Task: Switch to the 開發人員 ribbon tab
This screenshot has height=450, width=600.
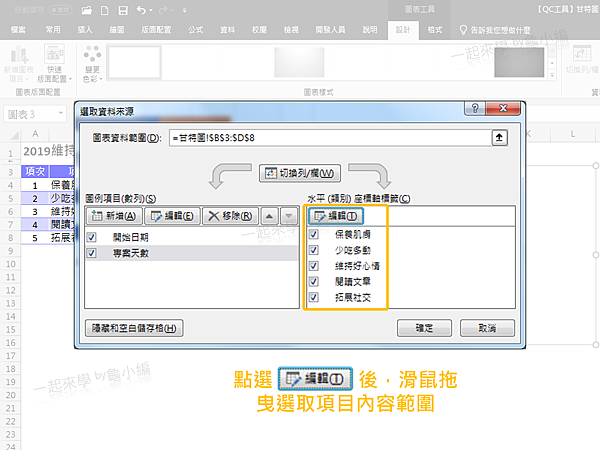Action: 330,30
